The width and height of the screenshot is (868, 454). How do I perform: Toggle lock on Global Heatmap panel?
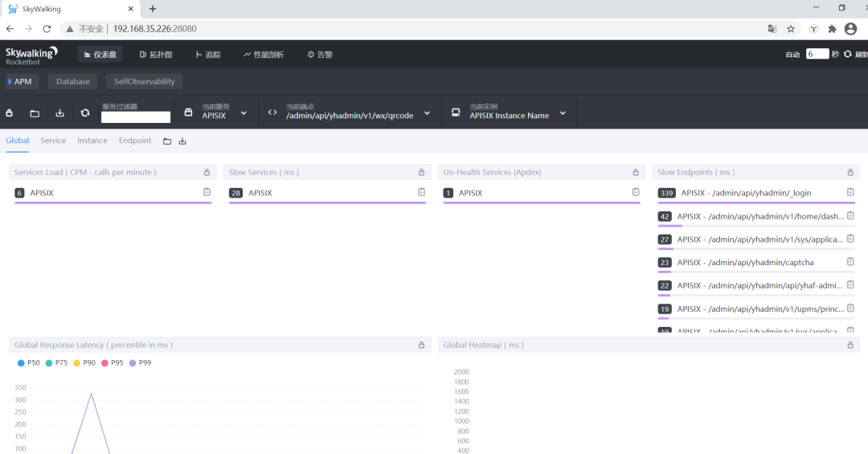[850, 345]
